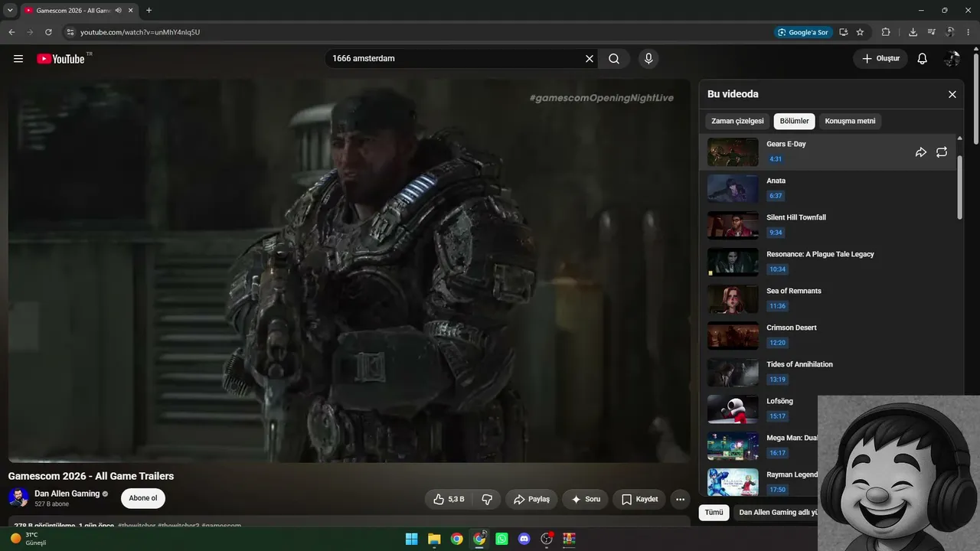The height and width of the screenshot is (551, 980).
Task: Open the Windows Start menu
Action: [412, 539]
